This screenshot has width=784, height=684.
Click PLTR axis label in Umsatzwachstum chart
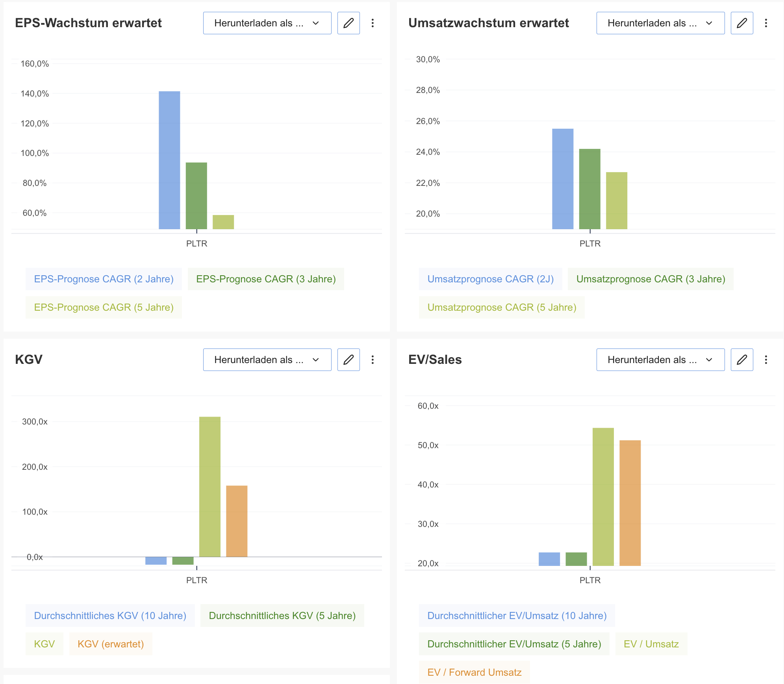590,244
